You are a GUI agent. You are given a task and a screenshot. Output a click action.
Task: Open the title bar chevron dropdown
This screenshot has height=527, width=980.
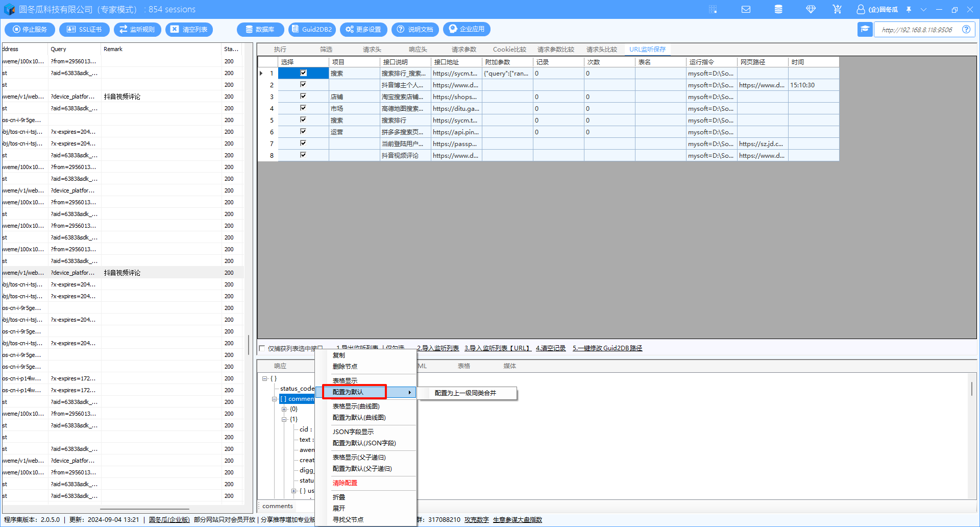(923, 9)
